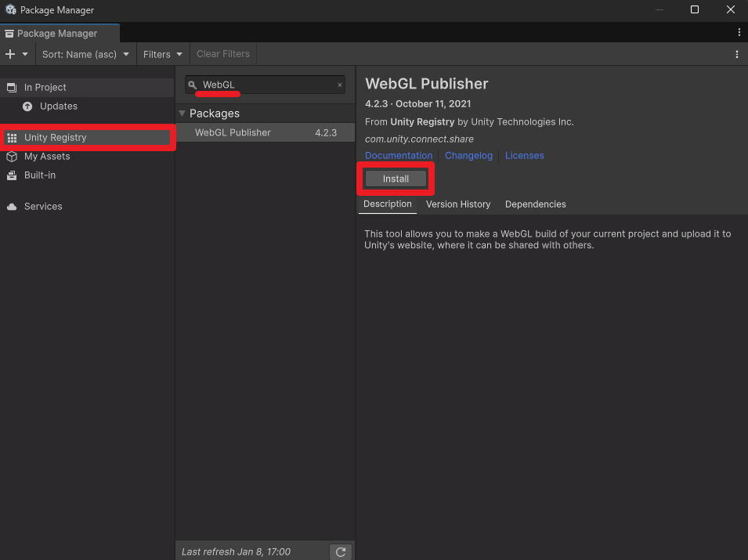The height and width of the screenshot is (560, 748).
Task: Click the In Project sidebar icon
Action: tap(12, 87)
